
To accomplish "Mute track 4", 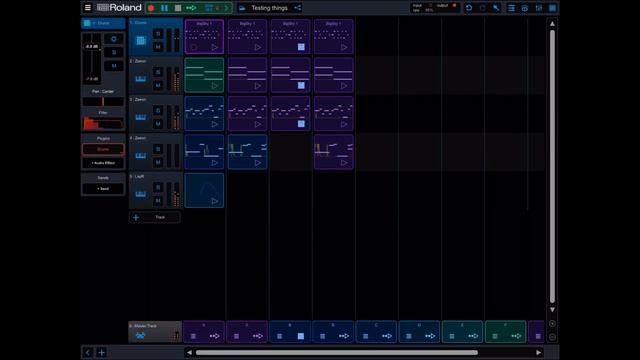I will click(158, 162).
